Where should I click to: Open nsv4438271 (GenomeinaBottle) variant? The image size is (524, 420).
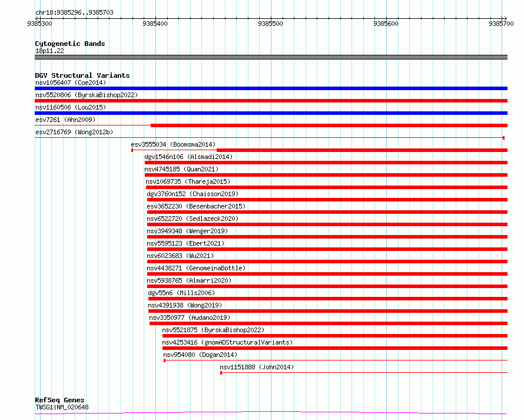point(196,268)
